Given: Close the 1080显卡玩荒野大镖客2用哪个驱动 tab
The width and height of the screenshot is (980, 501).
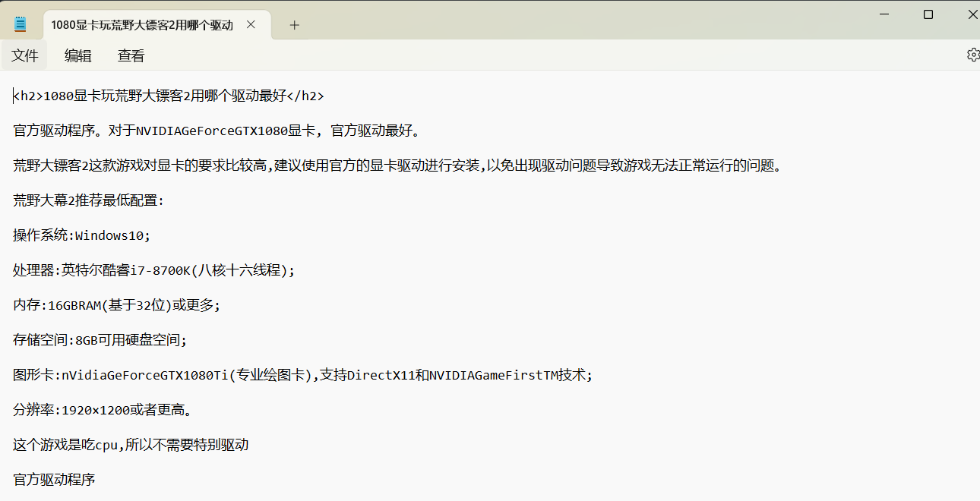Looking at the screenshot, I should click(251, 24).
